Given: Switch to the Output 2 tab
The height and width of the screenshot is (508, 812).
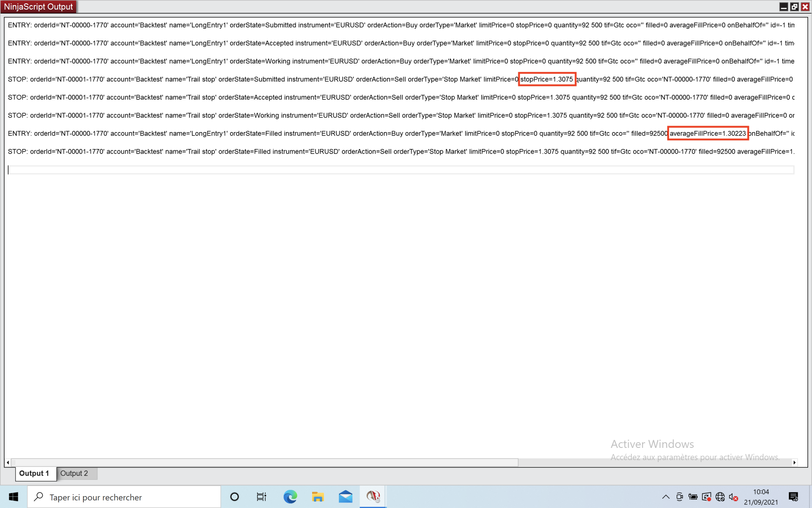Looking at the screenshot, I should point(74,473).
